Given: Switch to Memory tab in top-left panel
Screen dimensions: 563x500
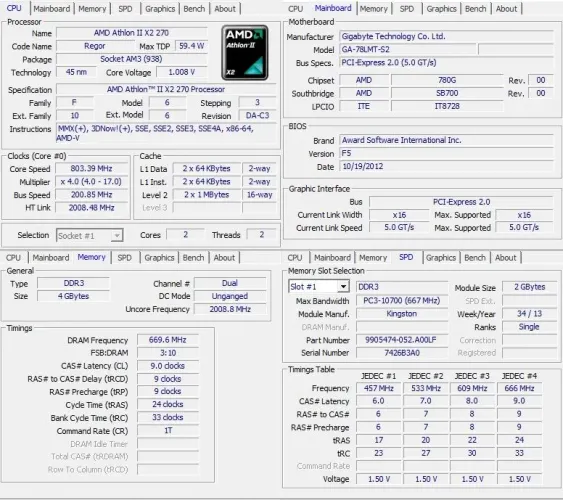Looking at the screenshot, I should tap(92, 9).
